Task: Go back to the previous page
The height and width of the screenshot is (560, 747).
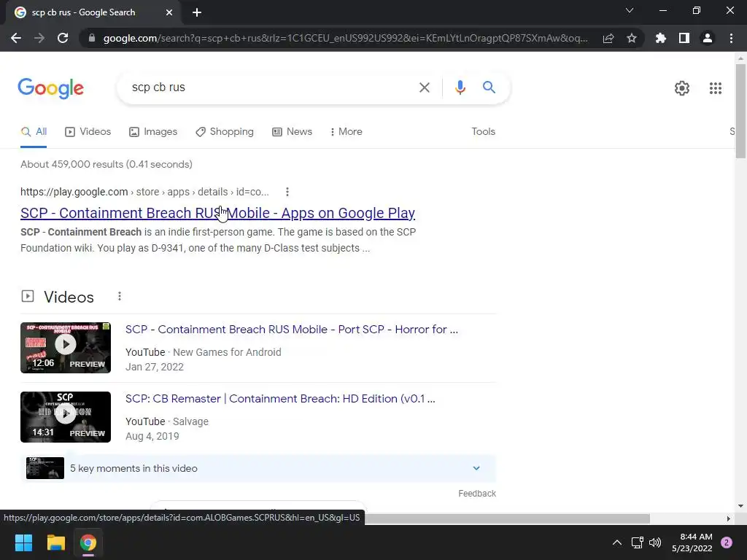Action: (16, 38)
